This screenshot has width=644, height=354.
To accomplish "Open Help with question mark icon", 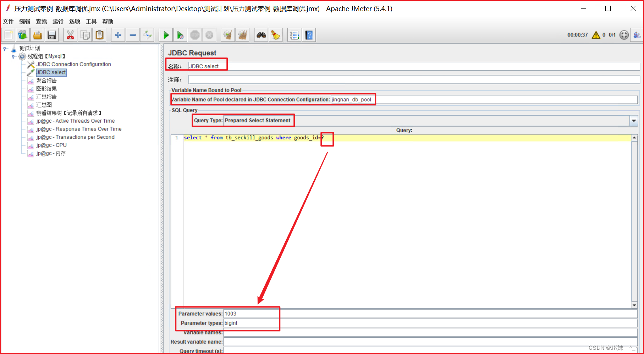I will pos(309,35).
